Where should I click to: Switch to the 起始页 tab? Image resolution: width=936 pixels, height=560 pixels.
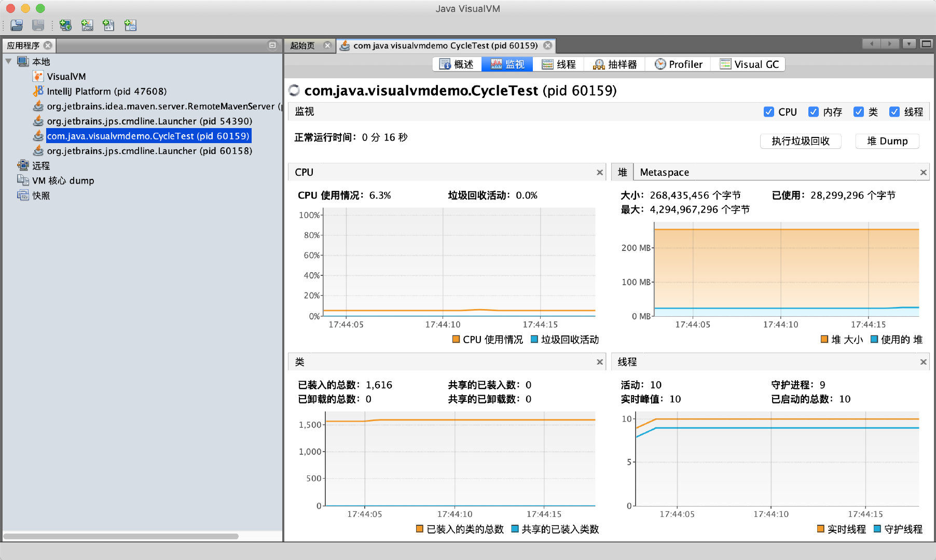pyautogui.click(x=302, y=46)
